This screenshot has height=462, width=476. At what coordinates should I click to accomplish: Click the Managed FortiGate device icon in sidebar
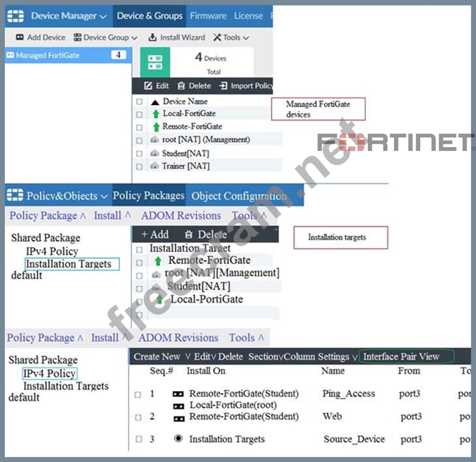(x=10, y=55)
